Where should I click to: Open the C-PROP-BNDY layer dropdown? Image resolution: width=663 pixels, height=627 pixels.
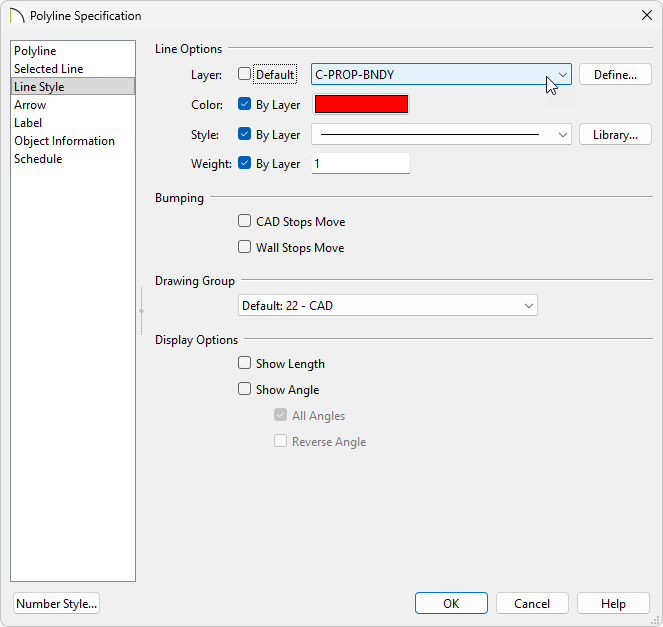pos(441,74)
